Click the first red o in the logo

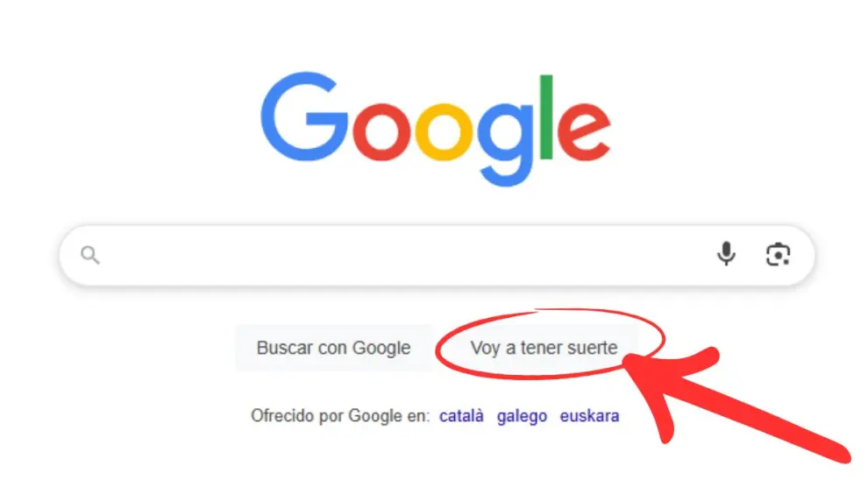[382, 131]
